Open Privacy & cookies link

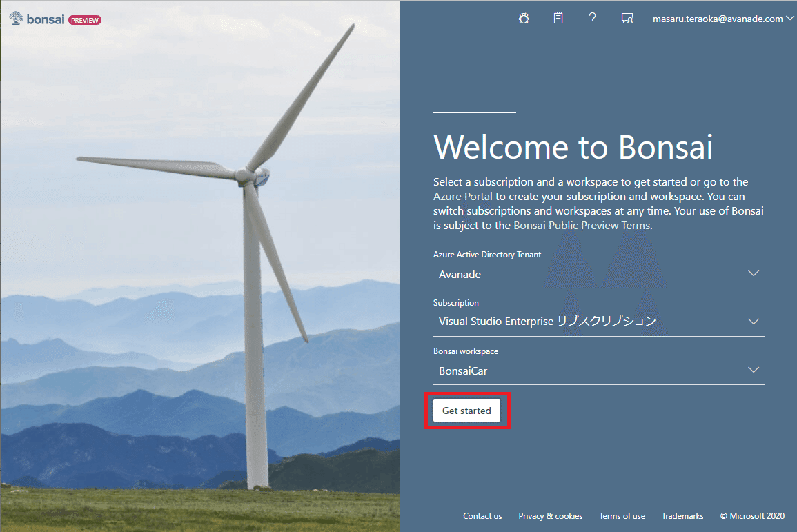tap(551, 516)
